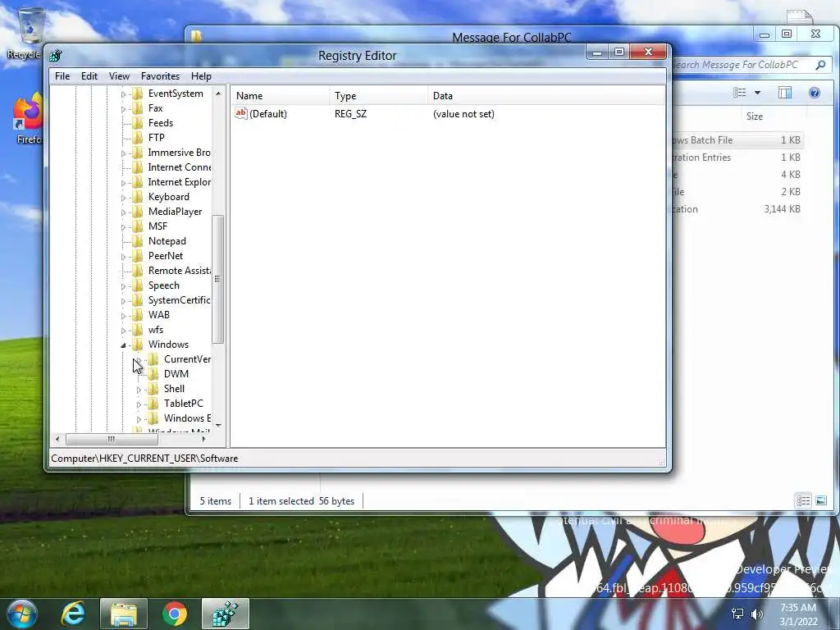The image size is (840, 630).
Task: Select the (Default) string value icon
Action: coord(241,113)
